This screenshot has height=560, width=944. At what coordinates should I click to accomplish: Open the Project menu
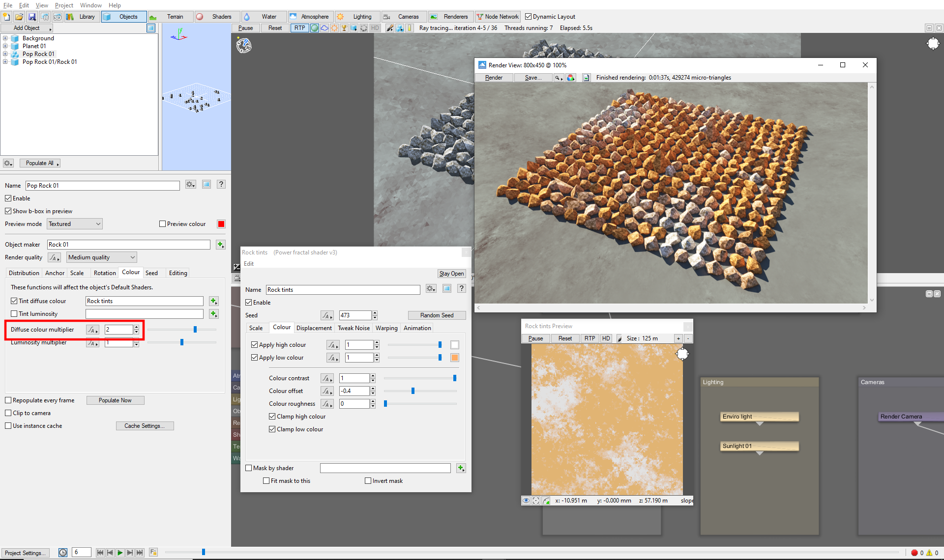click(64, 5)
